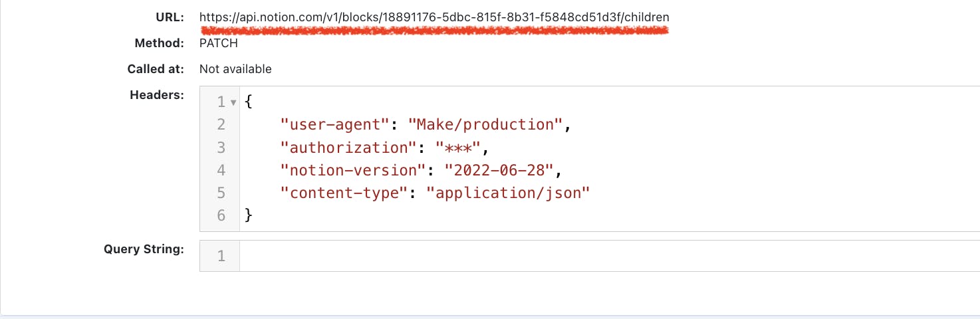Click the "Query String:" field label
The height and width of the screenshot is (319, 980).
(x=143, y=250)
